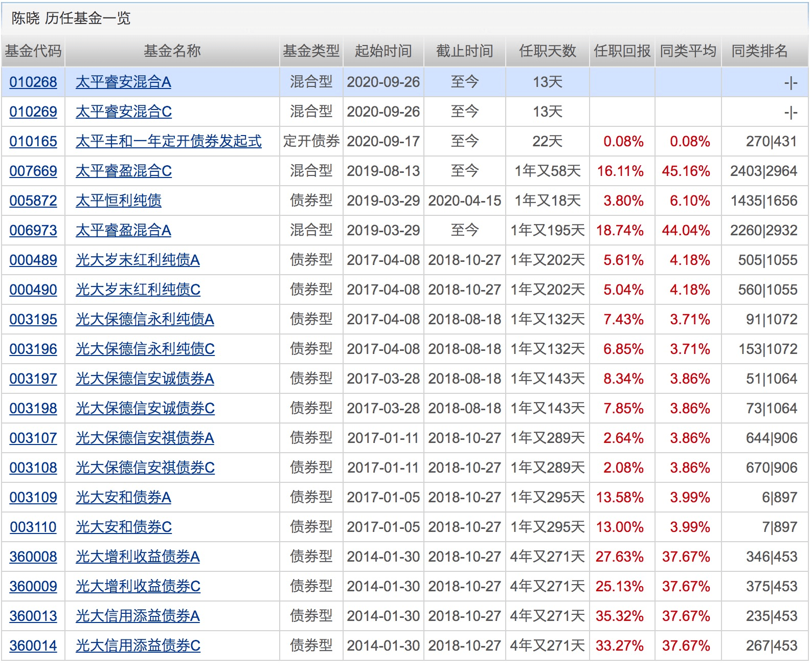The image size is (812, 667).
Task: Open fund 光大岁末红利纯债A link
Action: pos(138,260)
